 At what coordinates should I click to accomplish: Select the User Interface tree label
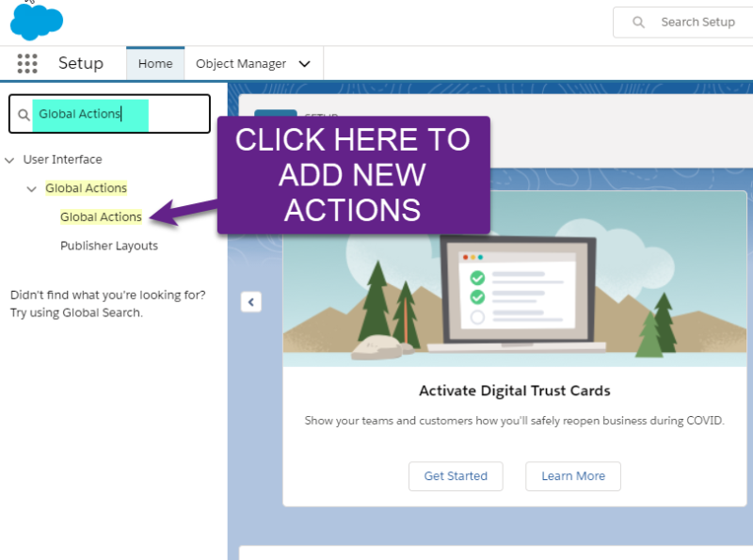tap(62, 159)
